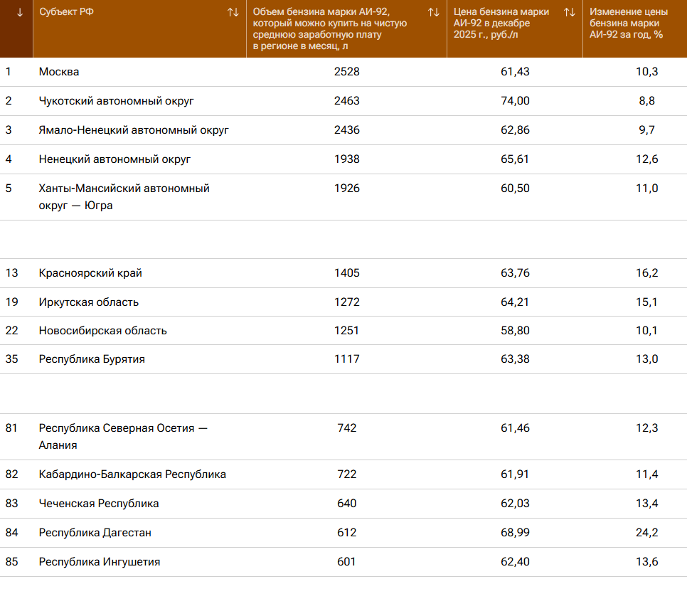The width and height of the screenshot is (687, 616).
Task: Click the sort arrows beside Субъект РФ header
Action: [x=233, y=12]
